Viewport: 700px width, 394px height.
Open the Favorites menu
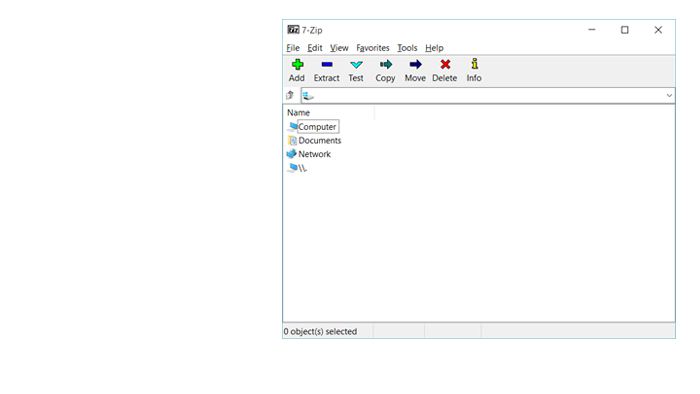tap(373, 48)
